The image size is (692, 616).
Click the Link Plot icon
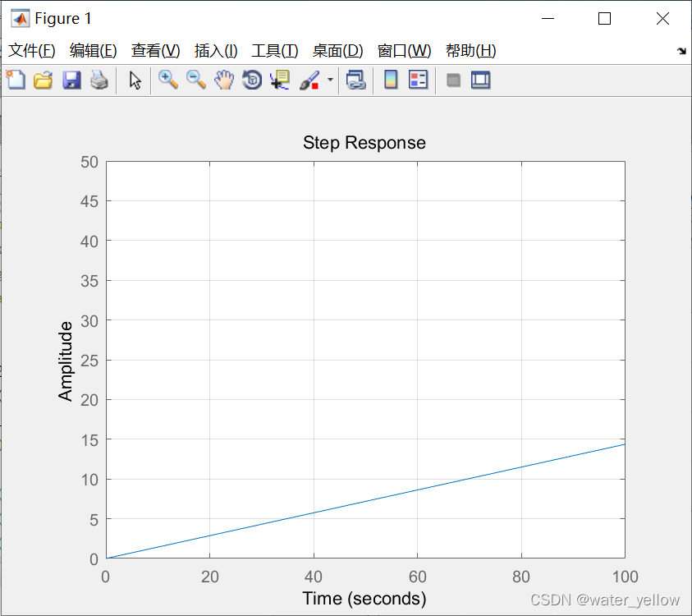coord(355,80)
